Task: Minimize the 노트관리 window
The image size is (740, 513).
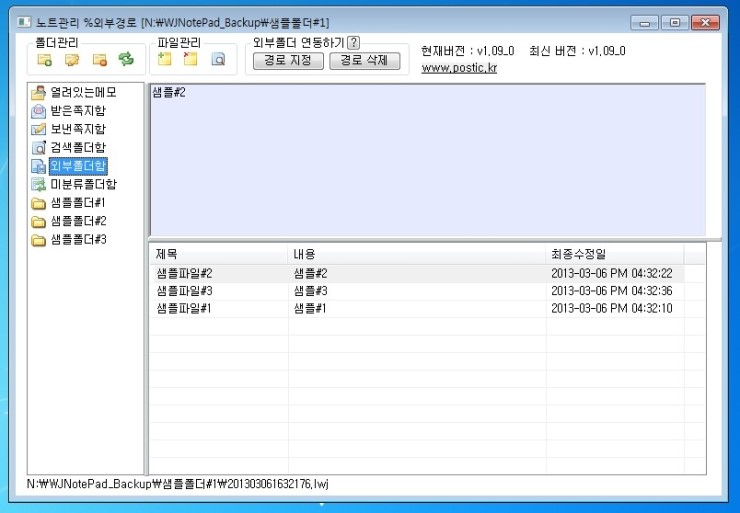Action: click(645, 23)
